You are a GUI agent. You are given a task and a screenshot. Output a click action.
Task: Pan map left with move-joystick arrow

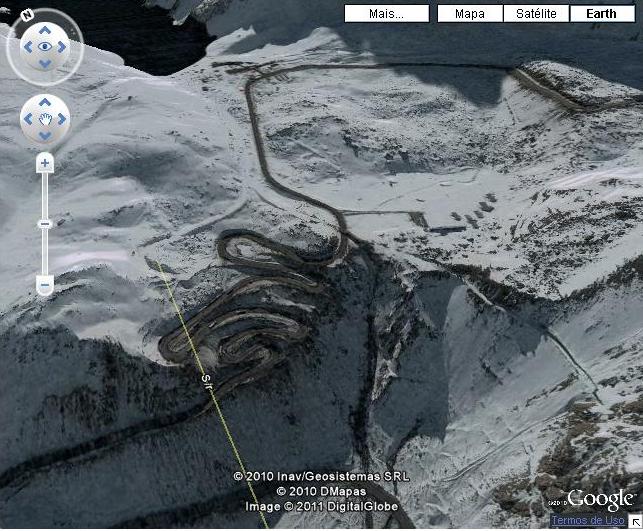[28, 119]
